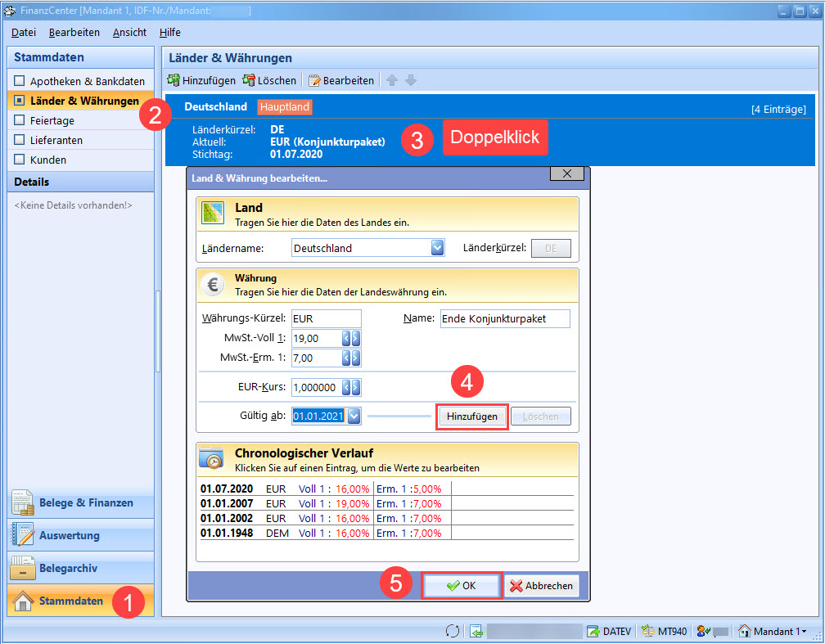Click the move-down arrow in toolbar
825x644 pixels.
pos(411,80)
